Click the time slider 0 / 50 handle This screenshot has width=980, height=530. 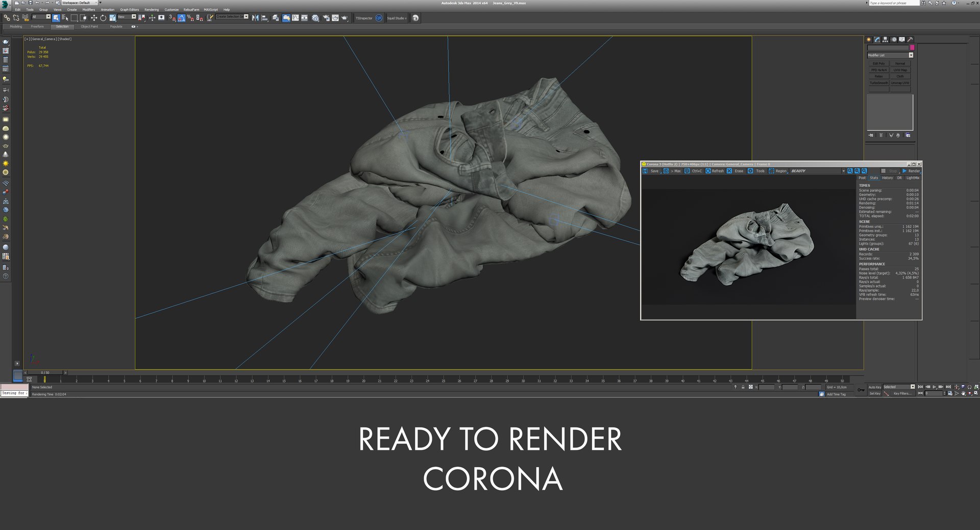pyautogui.click(x=45, y=372)
